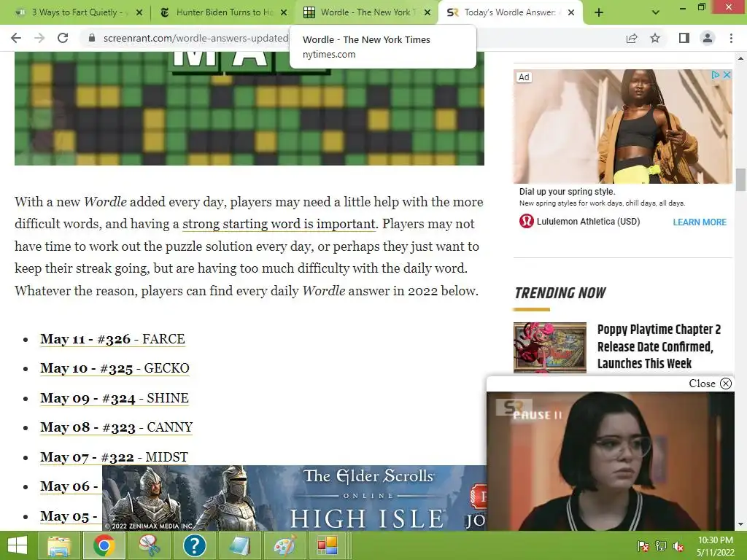Viewport: 747px width, 560px height.
Task: Switch to the Wordle New York Times tab
Action: [366, 13]
